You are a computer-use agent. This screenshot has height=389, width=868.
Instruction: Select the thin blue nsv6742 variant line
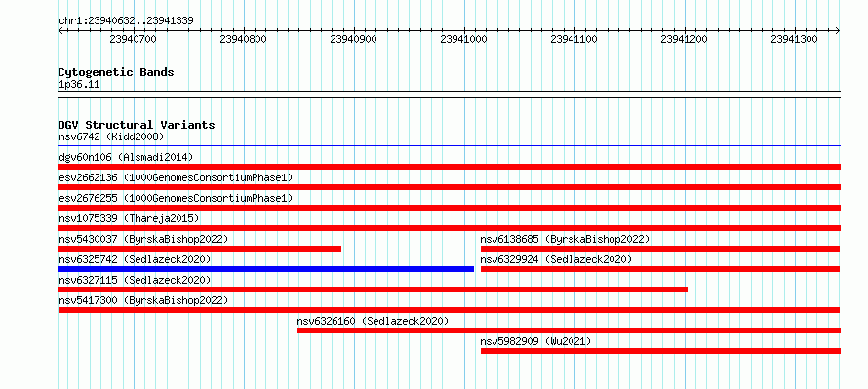[449, 146]
